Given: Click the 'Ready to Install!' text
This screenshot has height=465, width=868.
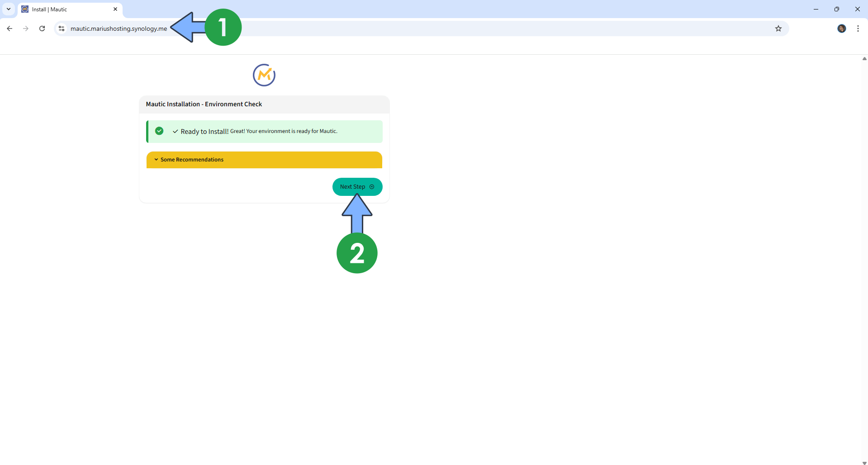Looking at the screenshot, I should (204, 132).
